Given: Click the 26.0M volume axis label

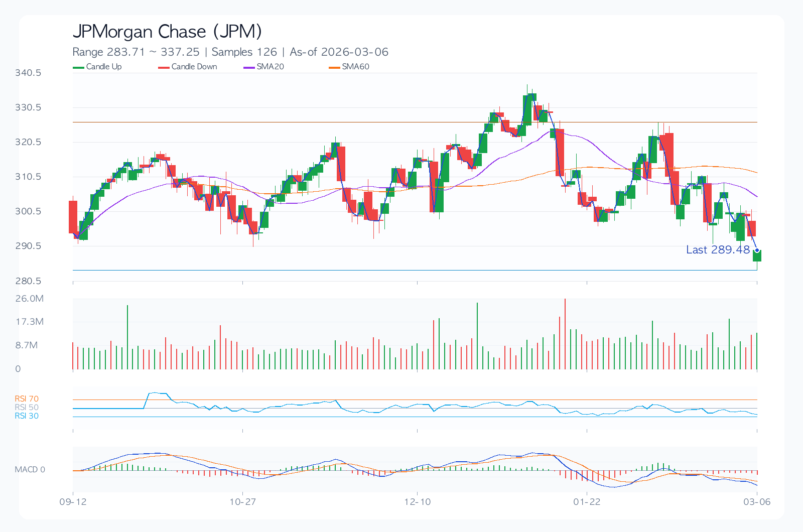Looking at the screenshot, I should click(29, 299).
